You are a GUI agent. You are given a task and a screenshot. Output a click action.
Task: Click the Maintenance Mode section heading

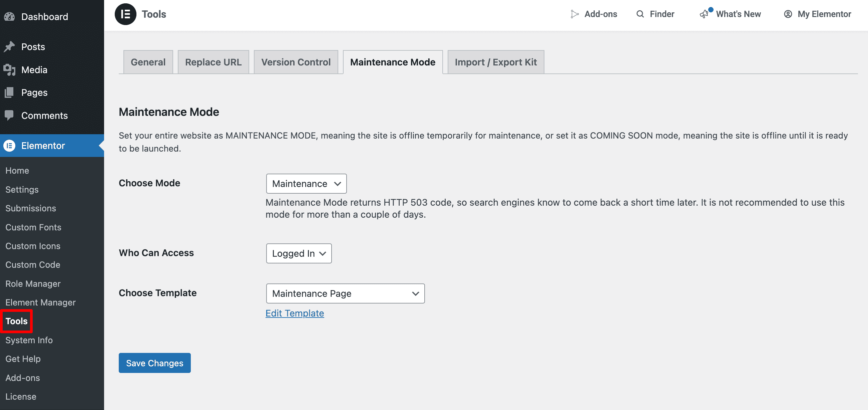[x=169, y=112]
